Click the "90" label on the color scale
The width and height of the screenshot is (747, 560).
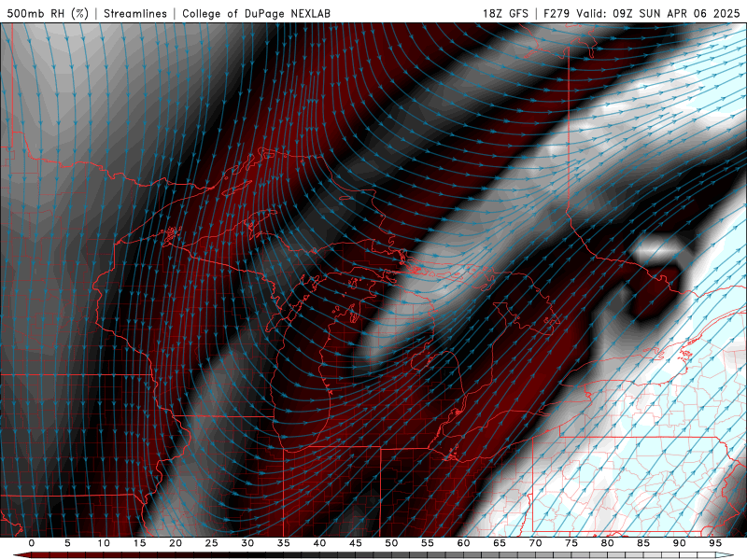point(679,543)
